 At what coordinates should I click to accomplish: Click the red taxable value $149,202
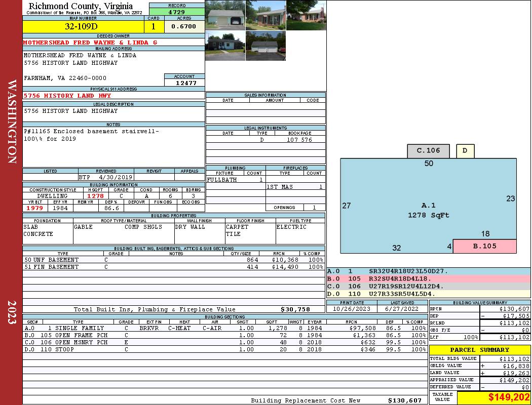click(493, 397)
